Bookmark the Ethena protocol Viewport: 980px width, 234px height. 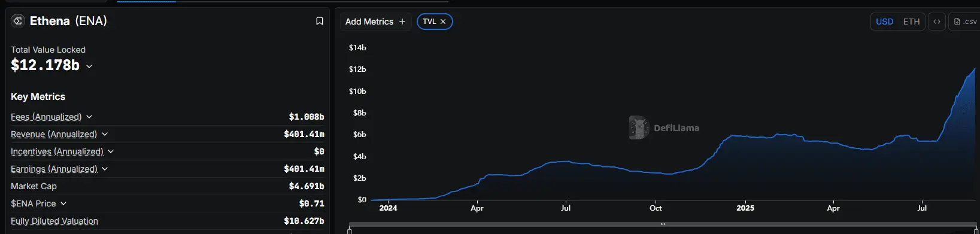tap(320, 21)
